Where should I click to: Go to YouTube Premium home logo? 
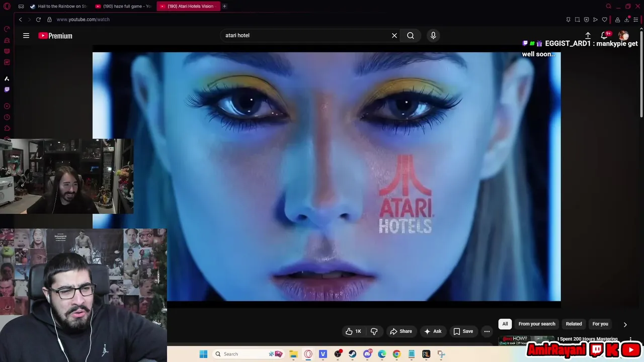[x=55, y=36]
